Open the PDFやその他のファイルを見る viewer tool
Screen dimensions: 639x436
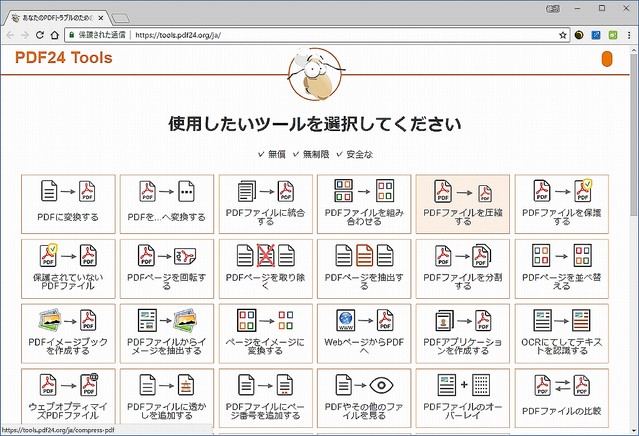[x=363, y=396]
